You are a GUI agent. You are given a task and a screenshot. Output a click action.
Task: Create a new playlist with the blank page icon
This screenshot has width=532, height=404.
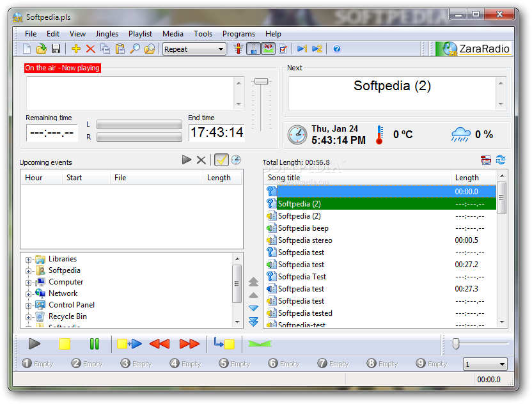point(27,49)
